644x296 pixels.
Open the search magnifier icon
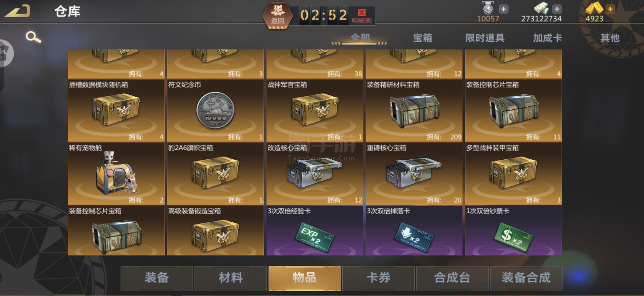pos(33,37)
